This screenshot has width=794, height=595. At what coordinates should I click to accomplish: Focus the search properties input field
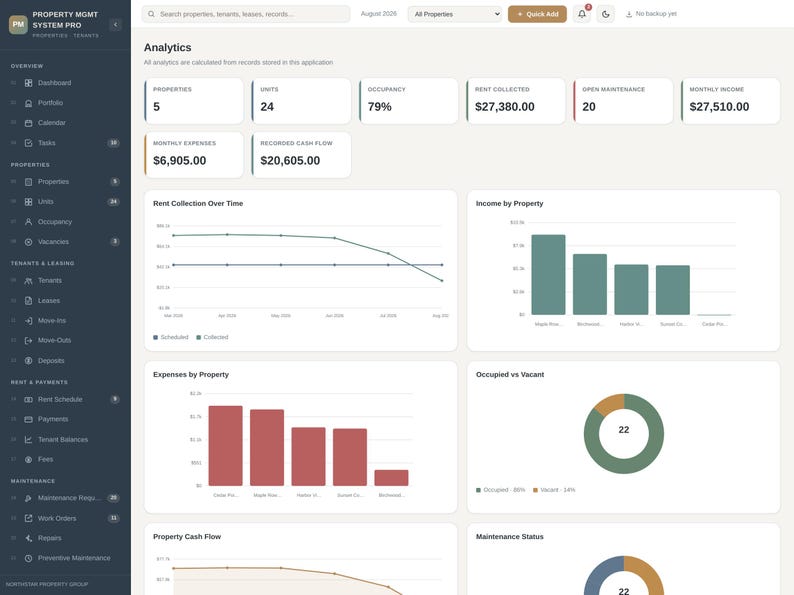(246, 14)
